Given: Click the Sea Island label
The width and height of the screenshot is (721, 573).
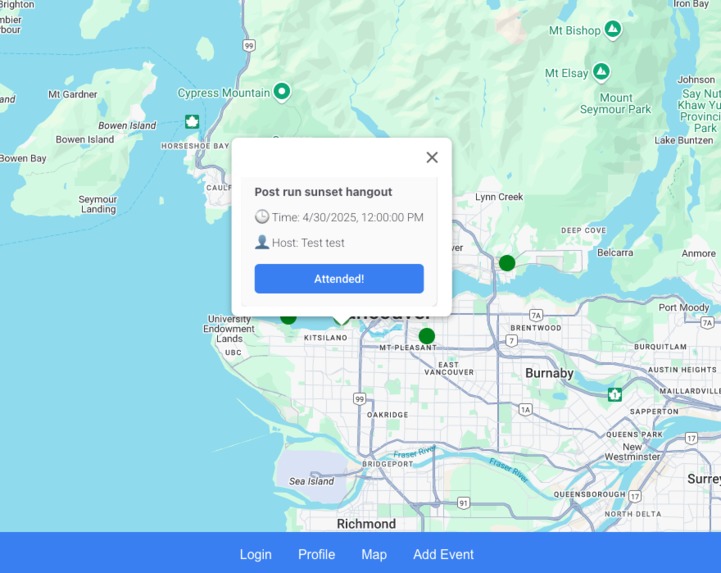Looking at the screenshot, I should 311,481.
